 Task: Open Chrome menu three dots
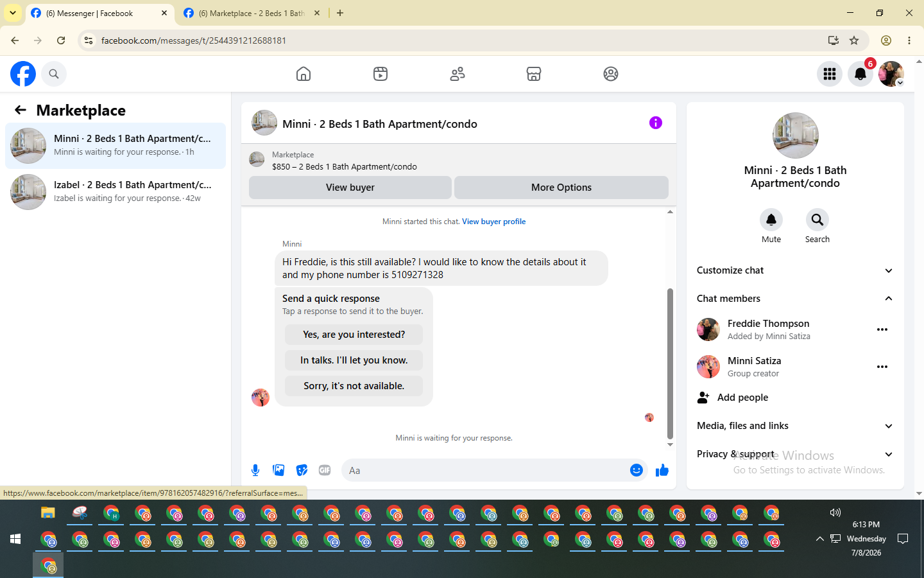click(909, 40)
